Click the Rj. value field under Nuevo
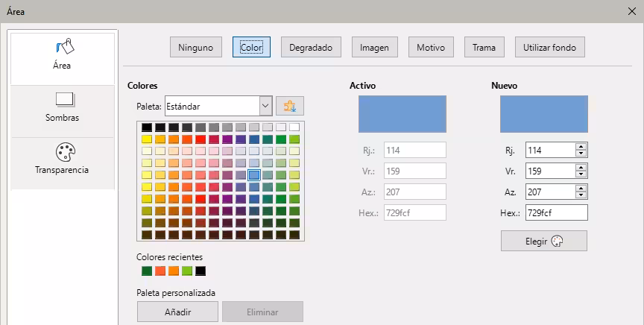 click(550, 150)
